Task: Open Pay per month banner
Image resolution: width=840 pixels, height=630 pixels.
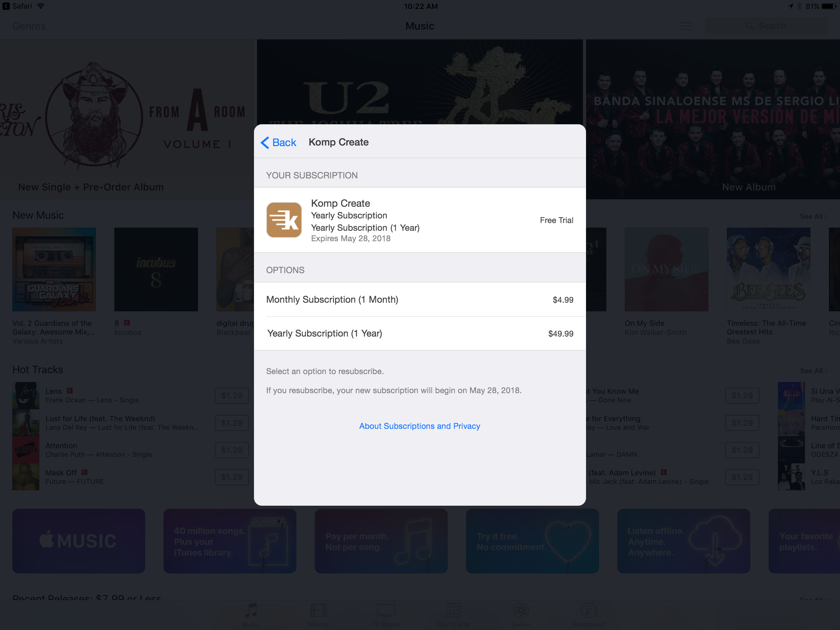Action: coord(381,541)
